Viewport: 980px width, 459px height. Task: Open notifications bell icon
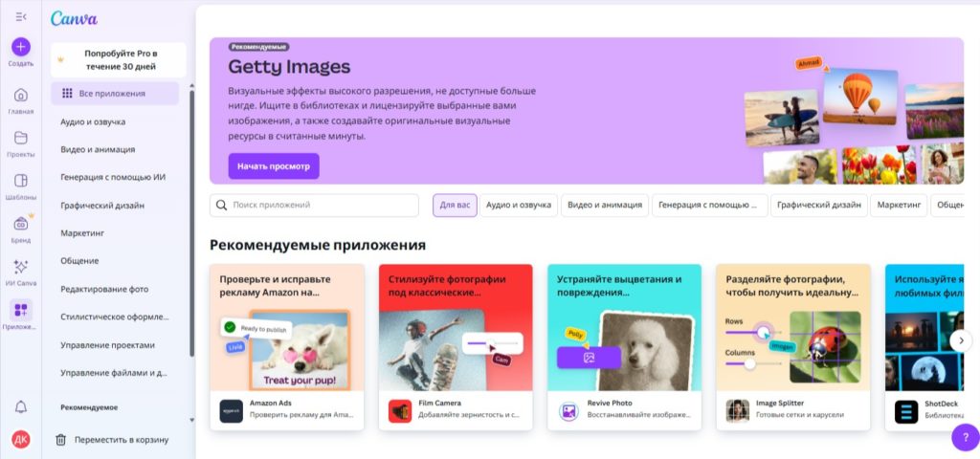(21, 407)
